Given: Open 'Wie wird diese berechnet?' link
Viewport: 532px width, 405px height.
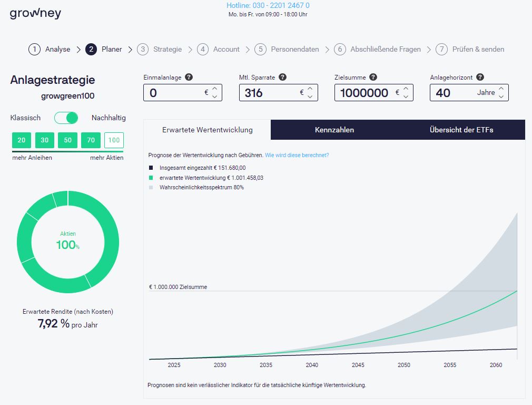Looking at the screenshot, I should coord(297,155).
